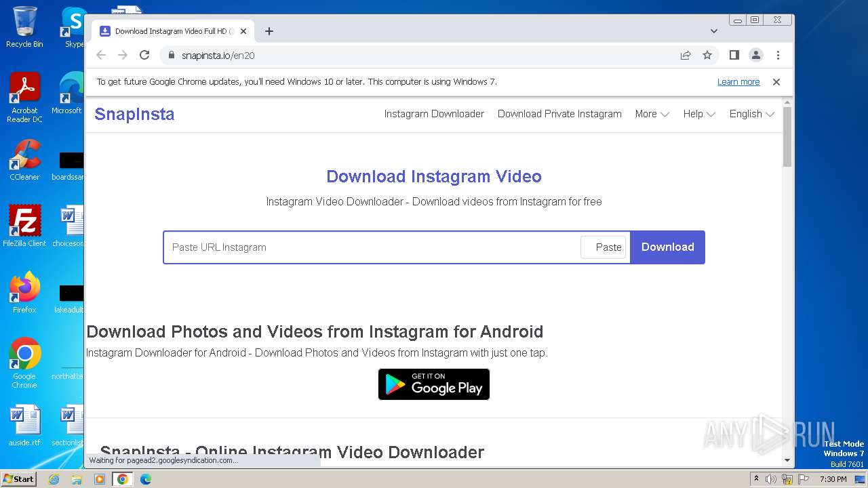This screenshot has width=868, height=488.
Task: Click the taskbar clock 7:30 PM
Action: (x=833, y=479)
